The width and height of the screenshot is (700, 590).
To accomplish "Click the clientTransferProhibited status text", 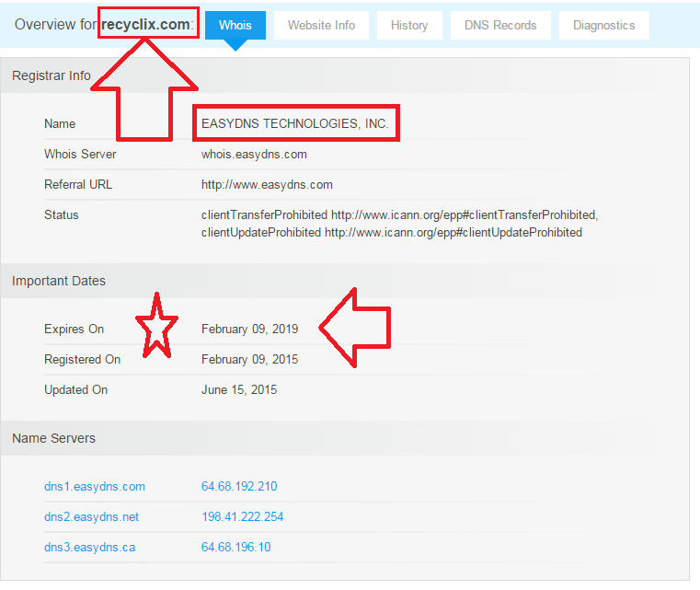I will (x=399, y=214).
